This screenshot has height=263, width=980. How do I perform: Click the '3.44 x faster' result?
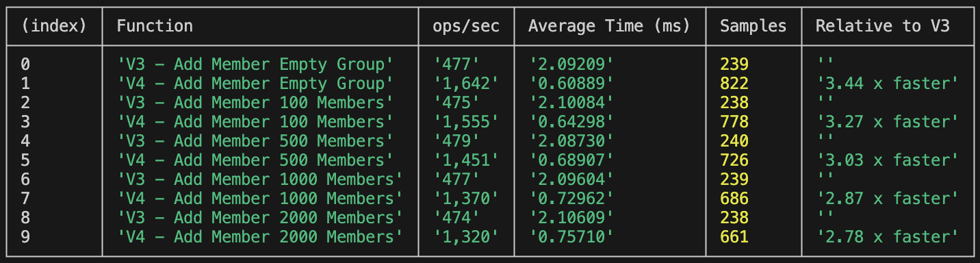click(x=888, y=84)
